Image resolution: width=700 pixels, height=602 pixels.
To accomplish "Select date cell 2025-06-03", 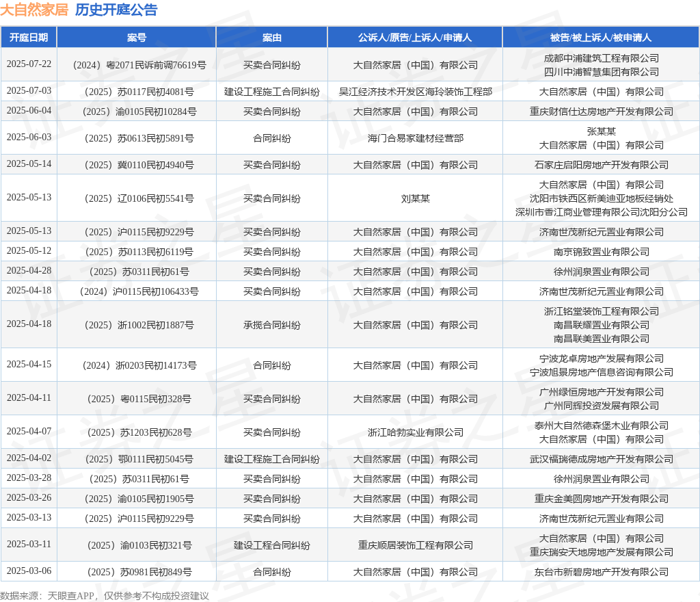I will pyautogui.click(x=29, y=137).
